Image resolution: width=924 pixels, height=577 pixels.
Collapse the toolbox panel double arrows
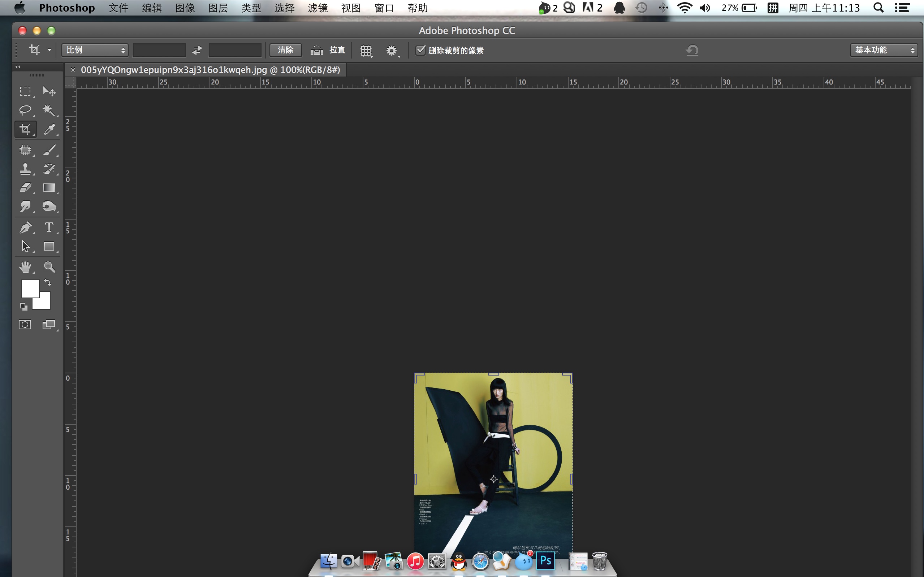18,67
